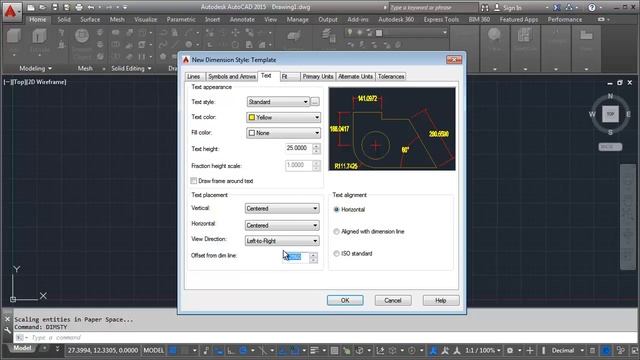The width and height of the screenshot is (640, 360).
Task: Close the command line with its X icon
Action: (7, 319)
